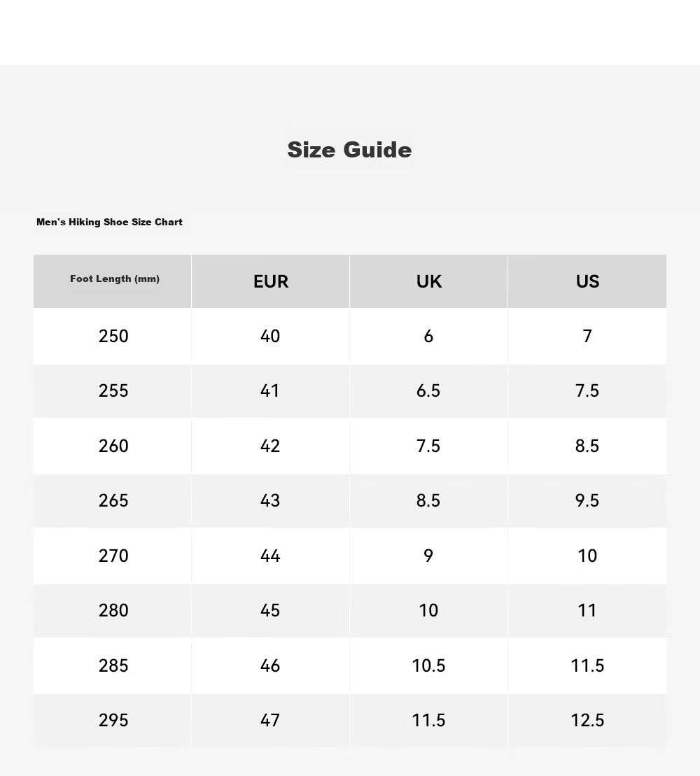Viewport: 700px width, 776px height.
Task: Select the Men's Hiking Shoe Size Chart title
Action: coord(109,223)
